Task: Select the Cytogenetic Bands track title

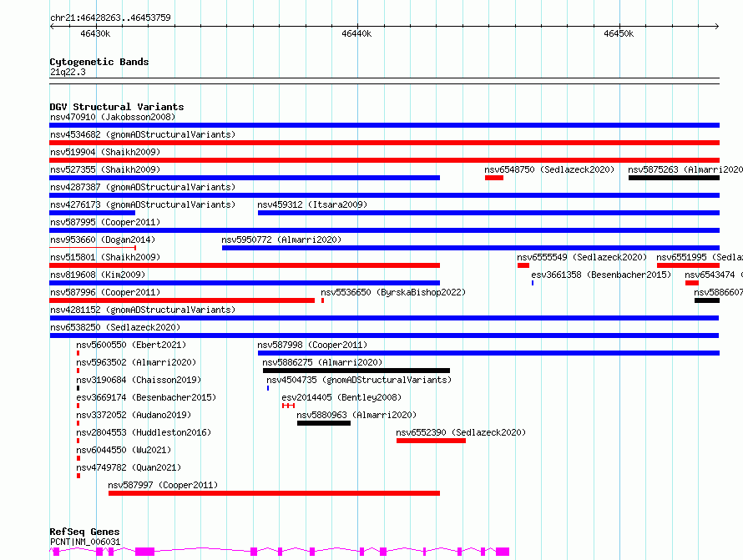Action: coord(99,62)
